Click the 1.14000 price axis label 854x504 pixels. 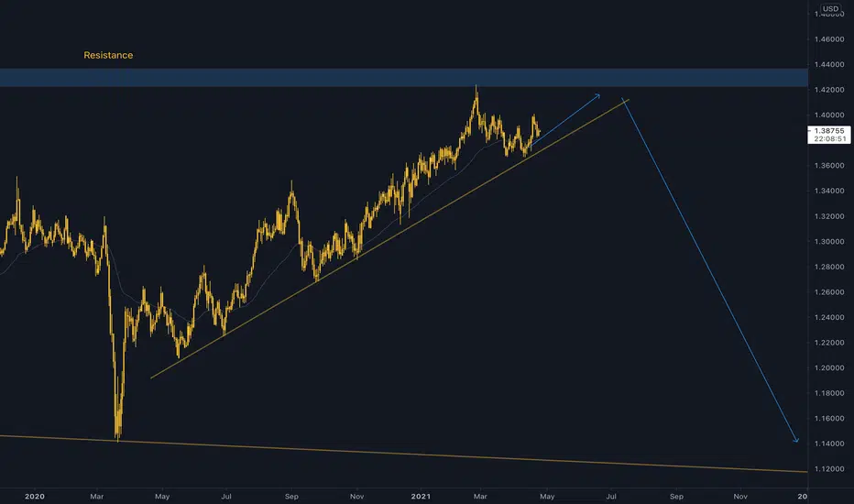(829, 444)
